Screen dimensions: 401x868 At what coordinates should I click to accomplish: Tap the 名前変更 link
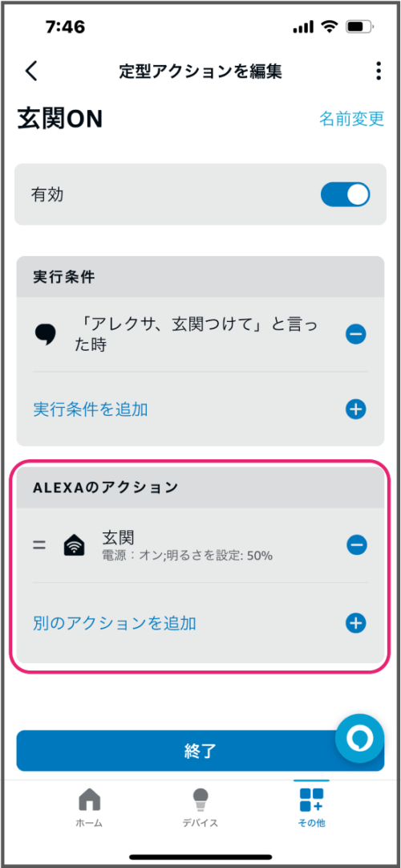point(352,119)
